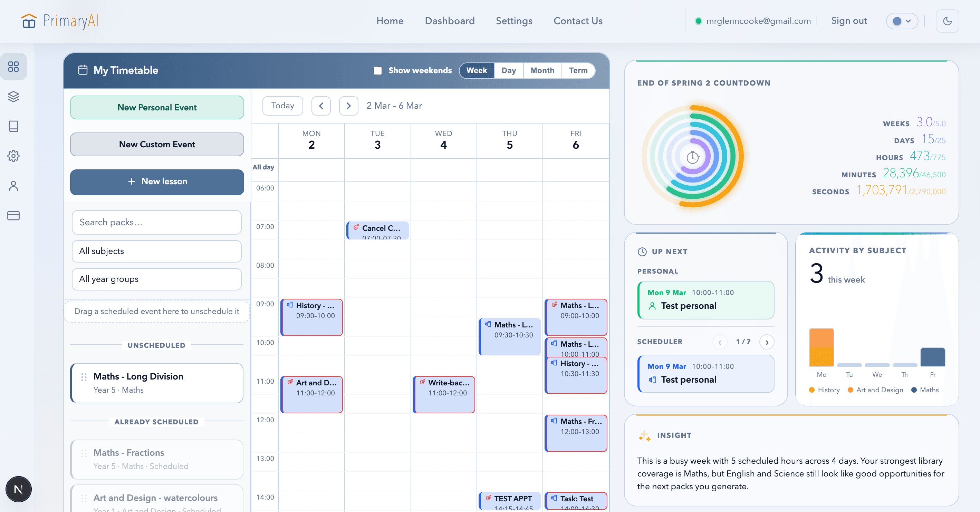The height and width of the screenshot is (512, 980).
Task: Open the All year groups dropdown
Action: click(x=156, y=279)
